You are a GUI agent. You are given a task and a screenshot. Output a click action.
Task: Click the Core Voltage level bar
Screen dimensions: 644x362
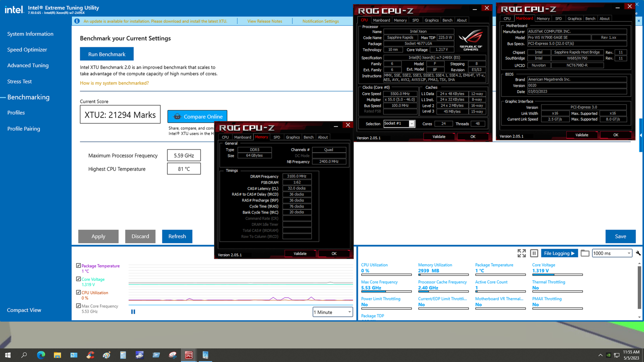557,275
